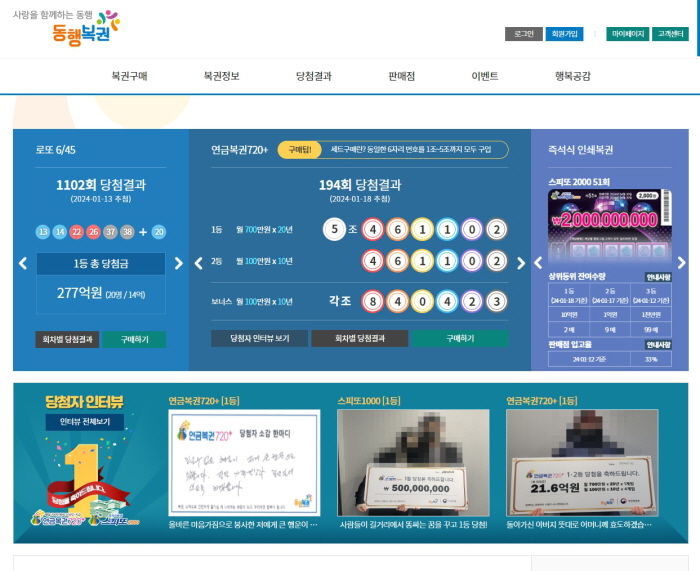This screenshot has width=700, height=571.
Task: Click 1등 총 당첨금 label
Action: coord(101,264)
